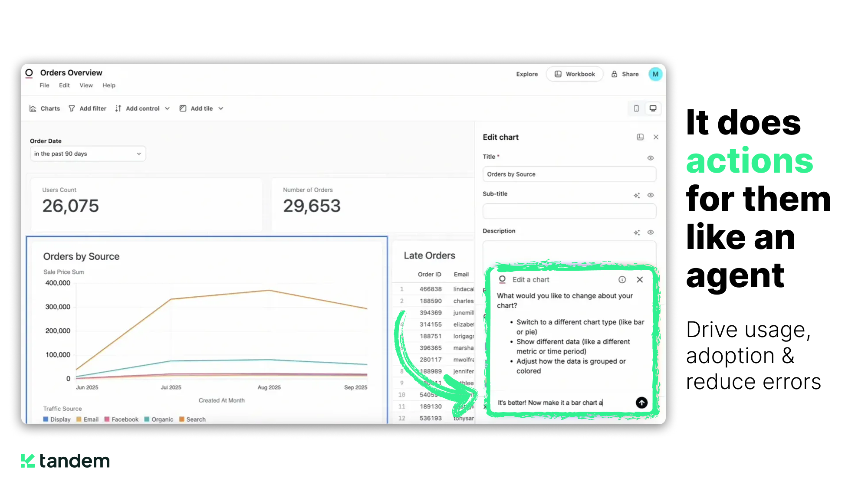Screen dimensions: 868x488
Task: Switch to mobile preview icon
Action: click(636, 108)
